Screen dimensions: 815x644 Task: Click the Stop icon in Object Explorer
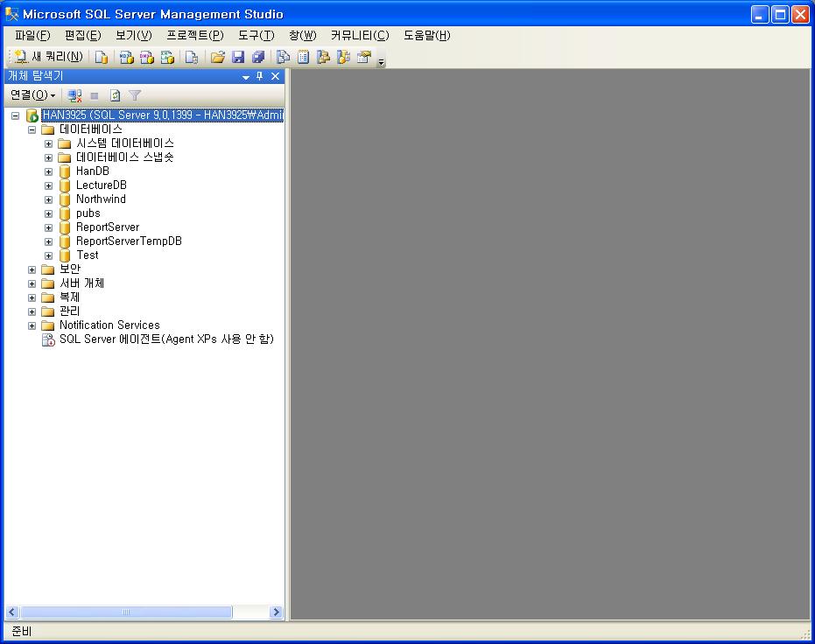click(95, 95)
